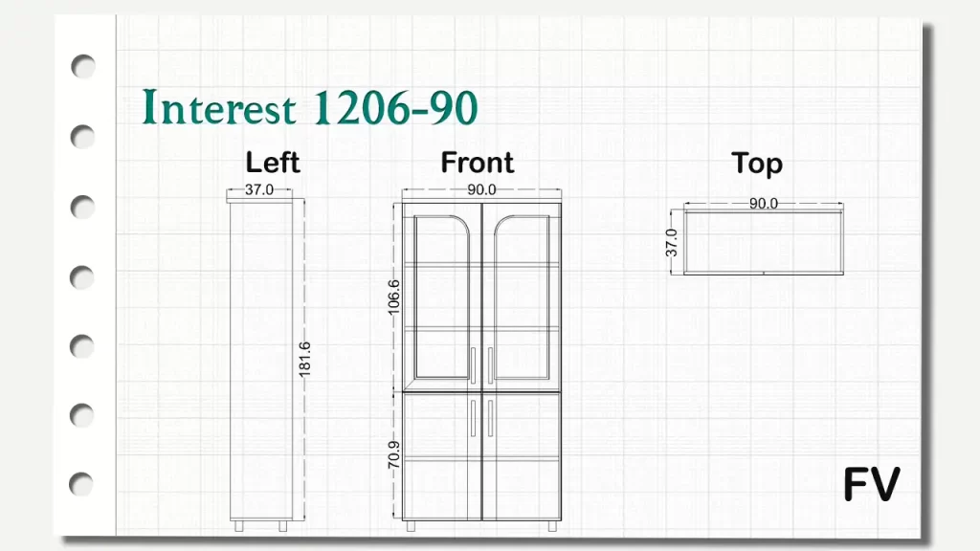Screen dimensions: 980x551
Task: Click the top view rectangle outline
Action: point(764,272)
